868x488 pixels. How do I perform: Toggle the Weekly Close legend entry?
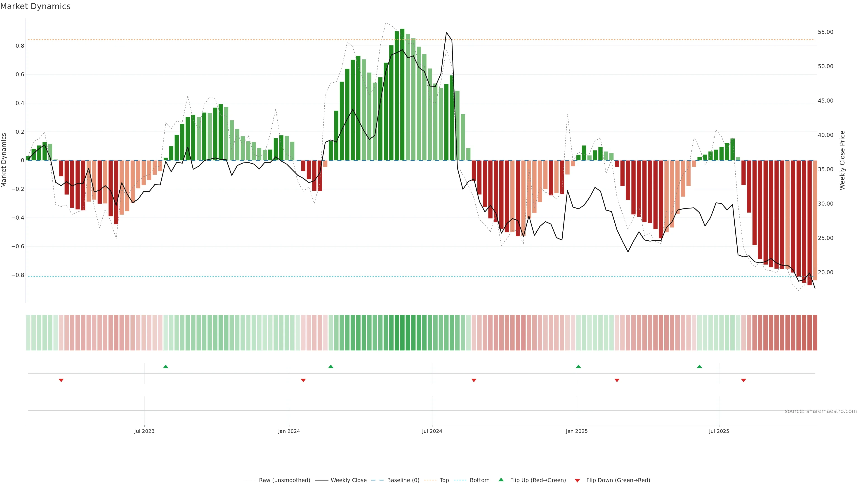coord(348,480)
